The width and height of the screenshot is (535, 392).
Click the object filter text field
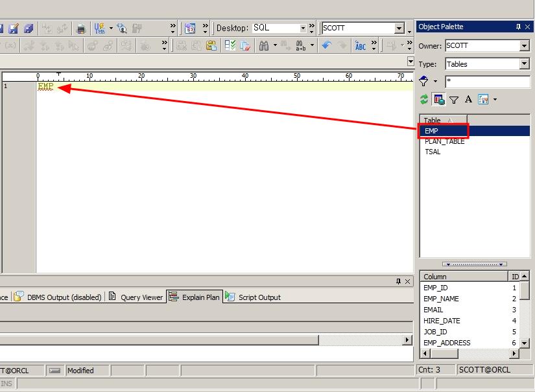(x=486, y=82)
